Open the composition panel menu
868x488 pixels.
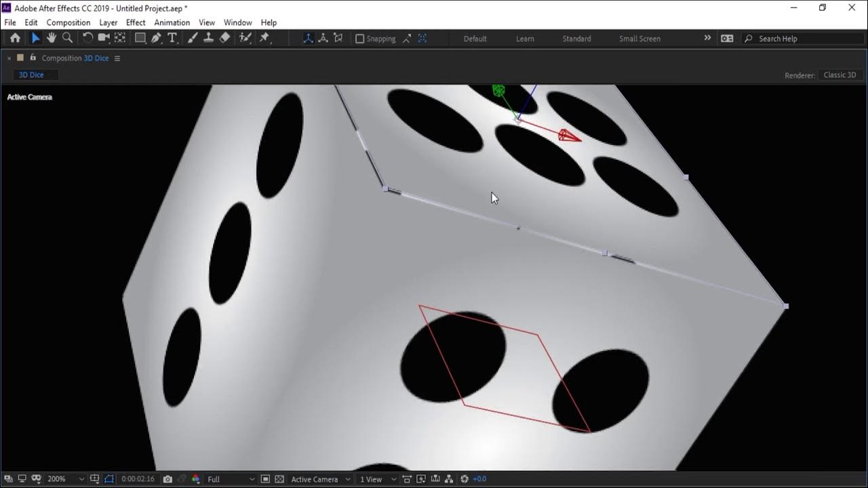tap(117, 58)
